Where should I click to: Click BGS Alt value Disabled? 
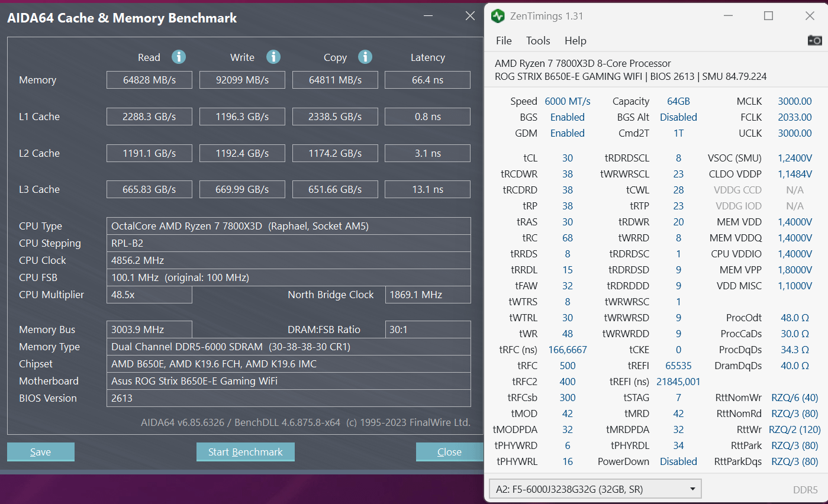click(678, 117)
